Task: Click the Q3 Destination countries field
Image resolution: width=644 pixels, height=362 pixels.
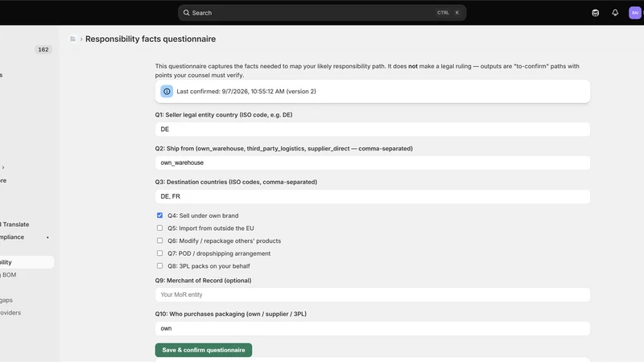Action: click(373, 196)
